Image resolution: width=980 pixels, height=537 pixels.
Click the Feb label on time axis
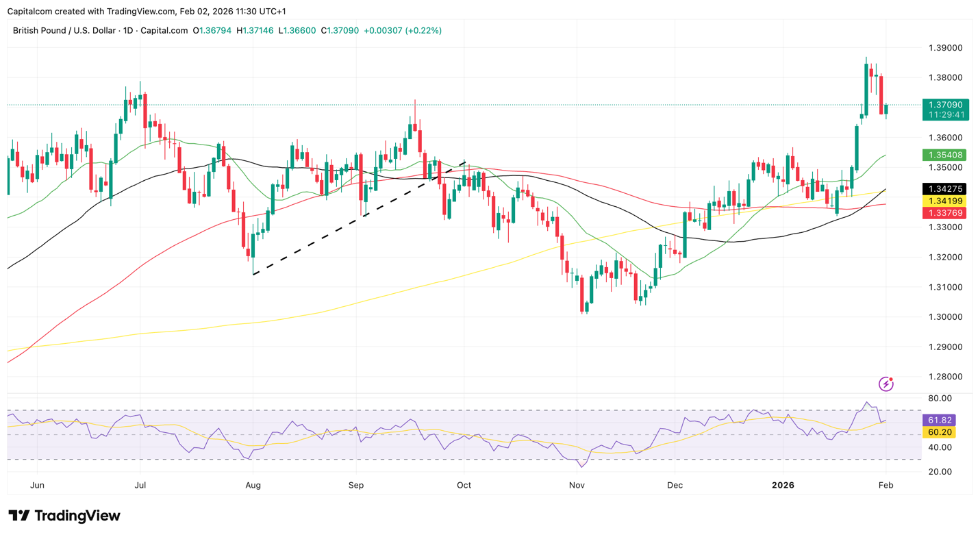click(x=886, y=485)
